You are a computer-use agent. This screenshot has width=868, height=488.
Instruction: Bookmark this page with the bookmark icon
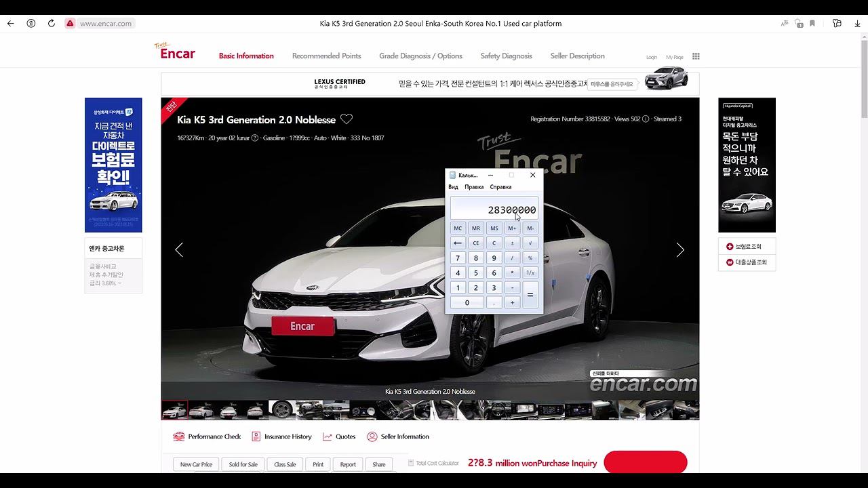tap(812, 23)
